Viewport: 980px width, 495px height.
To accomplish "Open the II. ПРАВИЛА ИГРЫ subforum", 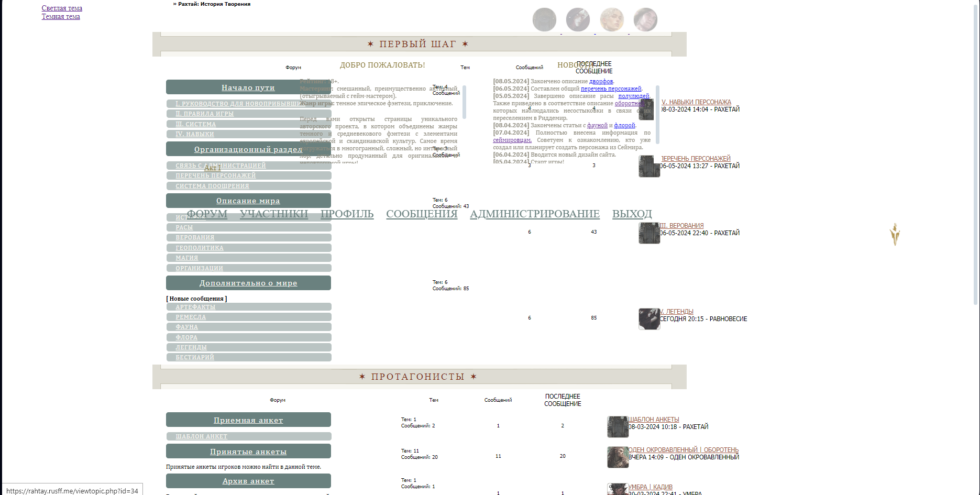I will tap(205, 114).
